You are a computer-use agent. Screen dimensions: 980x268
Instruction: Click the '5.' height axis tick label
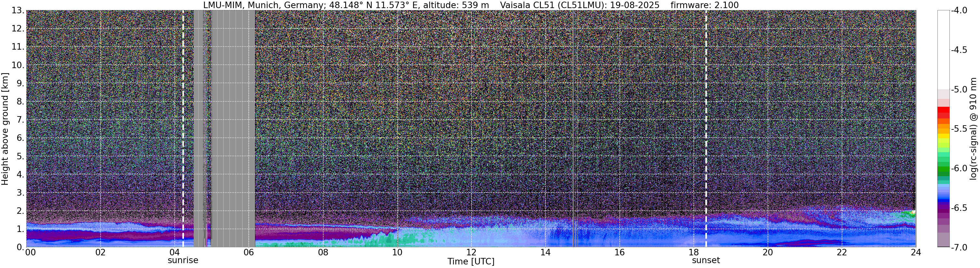pyautogui.click(x=20, y=156)
